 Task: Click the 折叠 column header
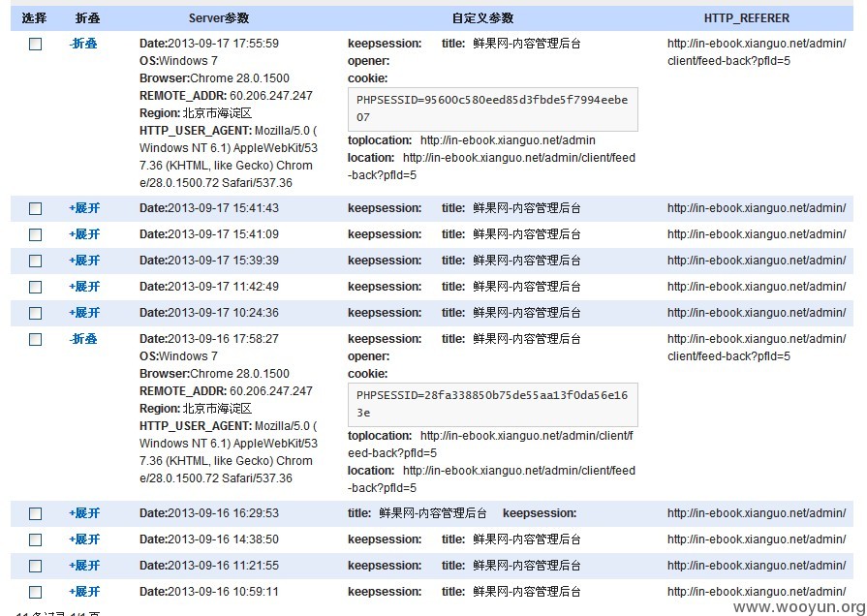pos(88,18)
